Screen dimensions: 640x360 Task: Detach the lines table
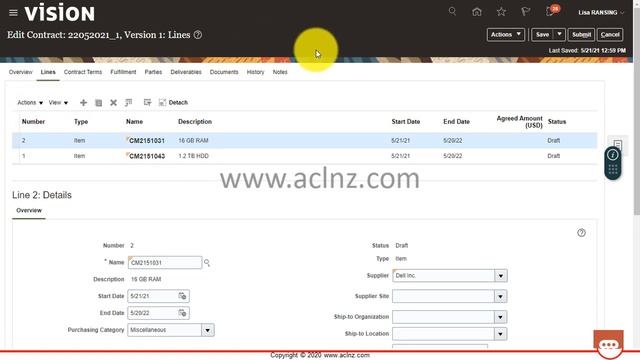click(173, 102)
